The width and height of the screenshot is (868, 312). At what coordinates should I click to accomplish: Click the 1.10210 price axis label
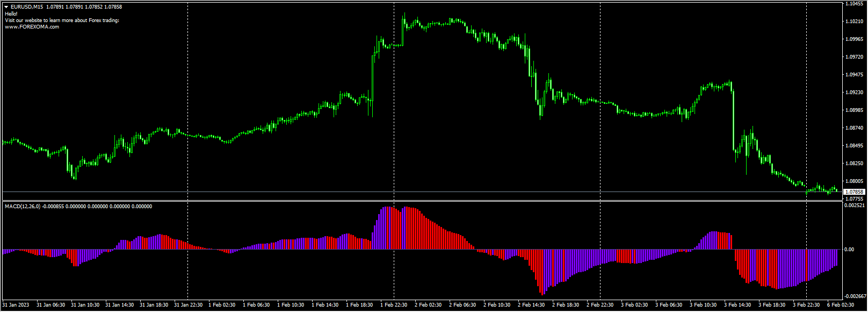tap(854, 22)
